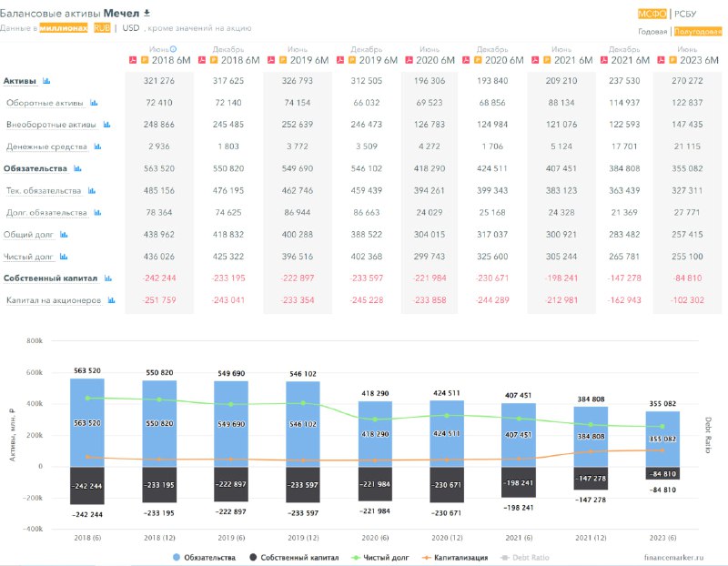728x566 pixels.
Task: Open the Внеоборотные активы row link
Action: click(x=51, y=125)
